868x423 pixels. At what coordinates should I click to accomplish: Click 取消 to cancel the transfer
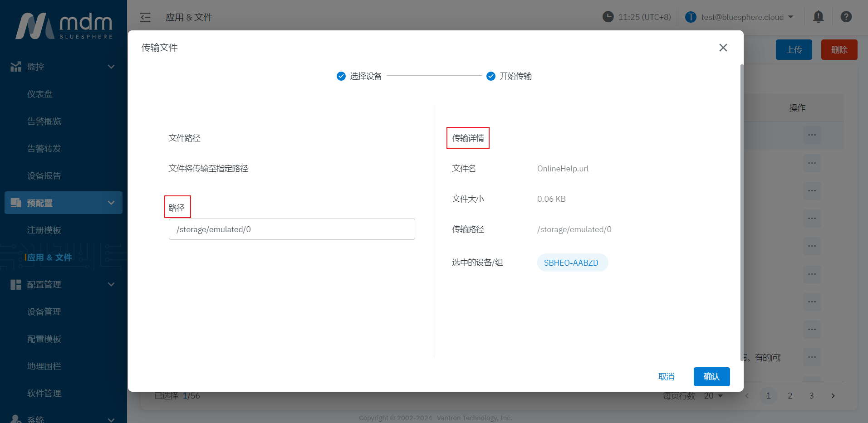tap(666, 377)
